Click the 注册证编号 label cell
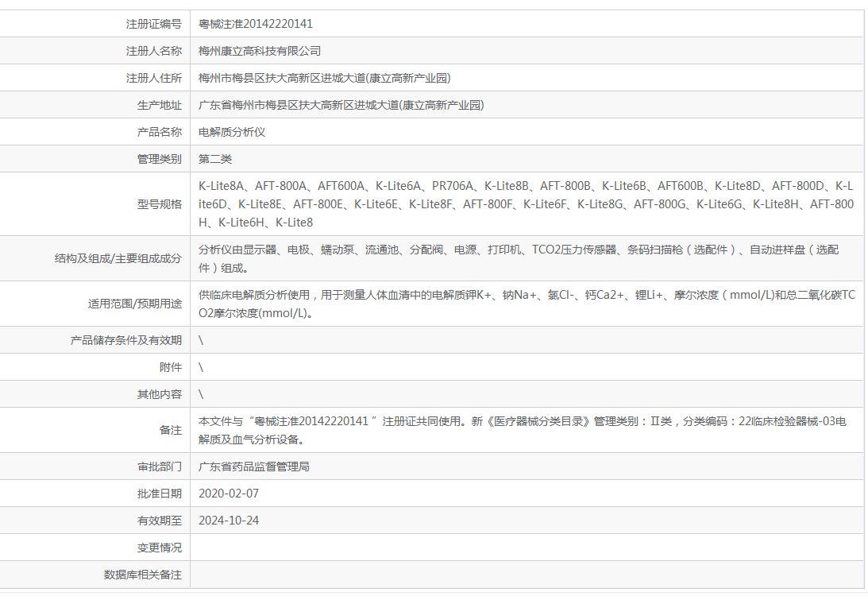Screen dimensions: 868x604 tap(154, 24)
